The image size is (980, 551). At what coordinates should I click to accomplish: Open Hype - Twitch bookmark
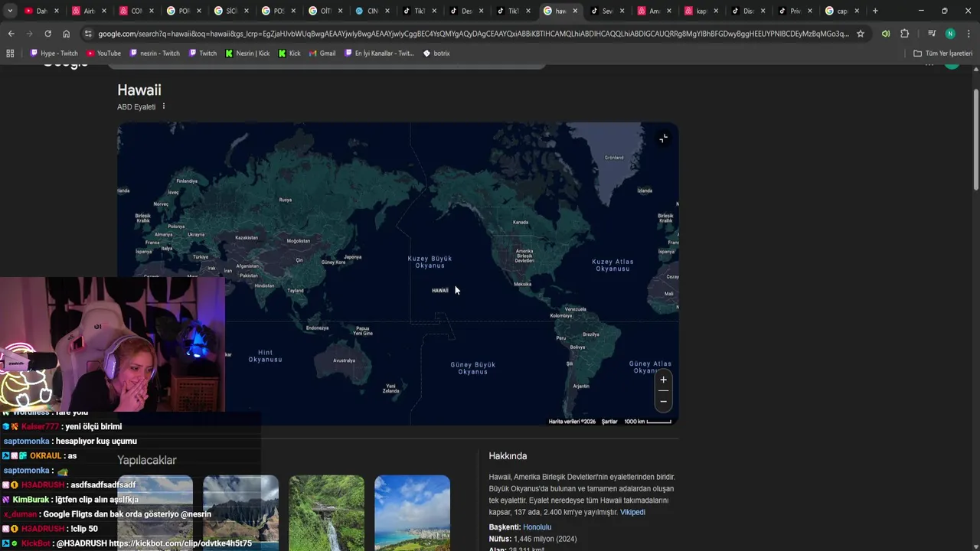[54, 54]
